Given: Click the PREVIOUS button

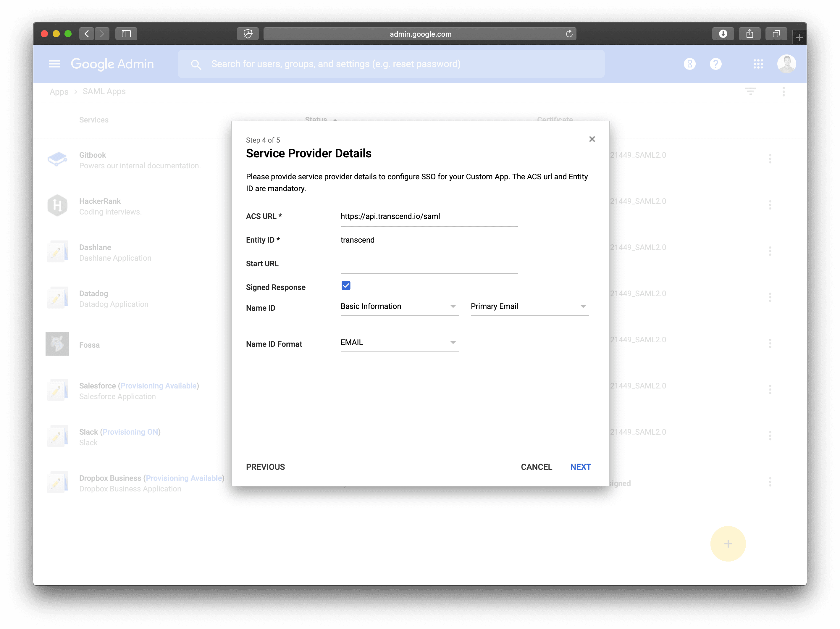Looking at the screenshot, I should [x=265, y=467].
